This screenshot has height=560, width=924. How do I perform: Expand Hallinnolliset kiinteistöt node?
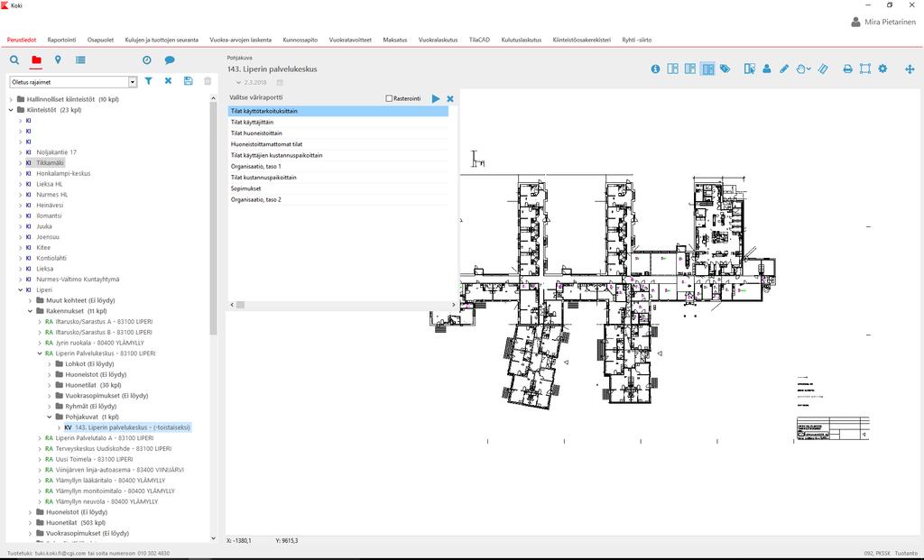pyautogui.click(x=11, y=99)
